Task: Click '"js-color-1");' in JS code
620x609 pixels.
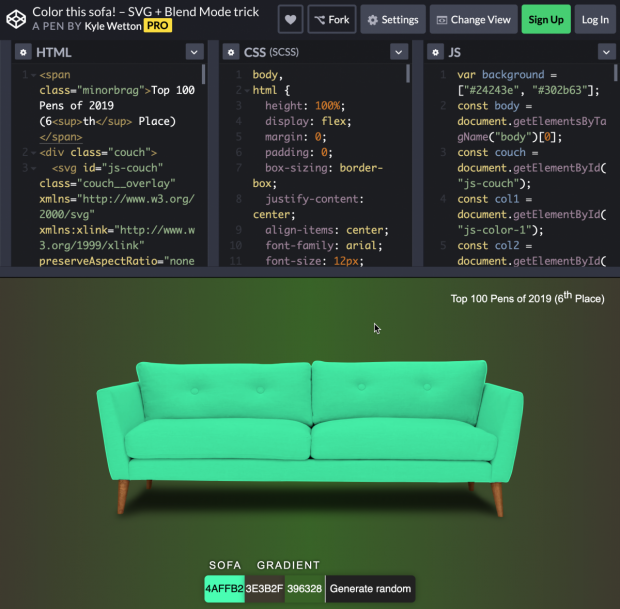Action: (500, 230)
